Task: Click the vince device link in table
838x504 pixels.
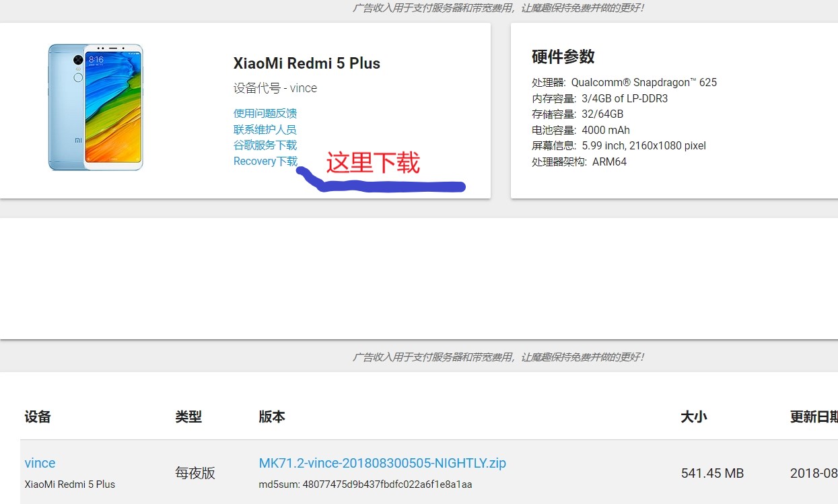Action: pos(40,463)
